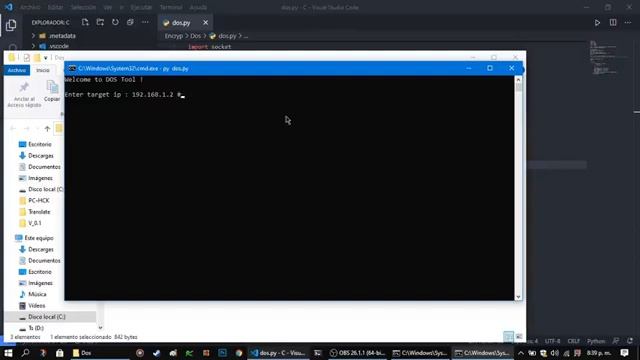
Task: Run the Python file with play icon
Action: [x=597, y=22]
